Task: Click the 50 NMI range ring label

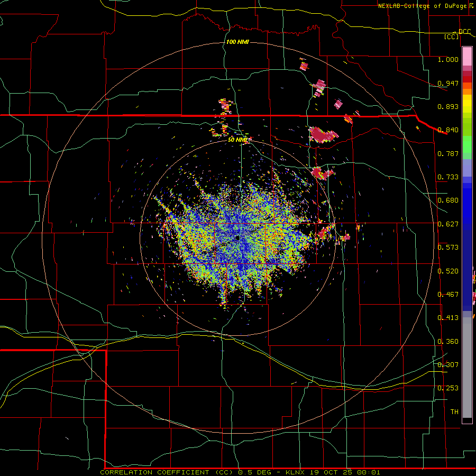Action: tap(237, 140)
